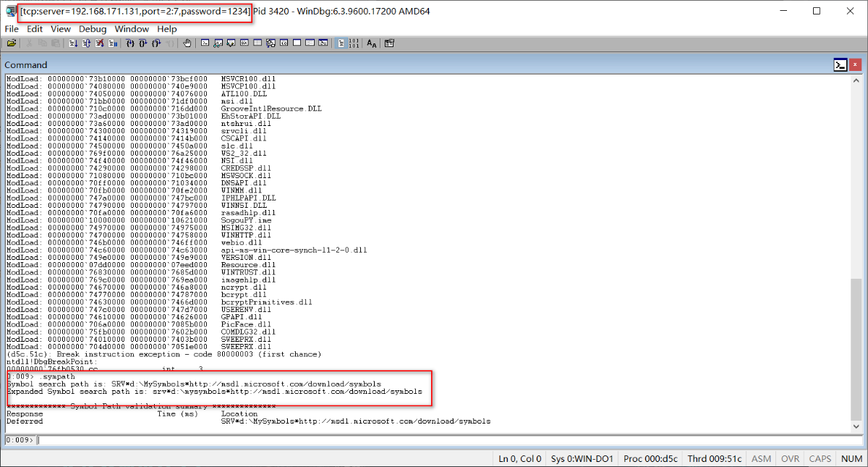Click the Options toolbar icon
This screenshot has height=467, width=868.
point(389,43)
